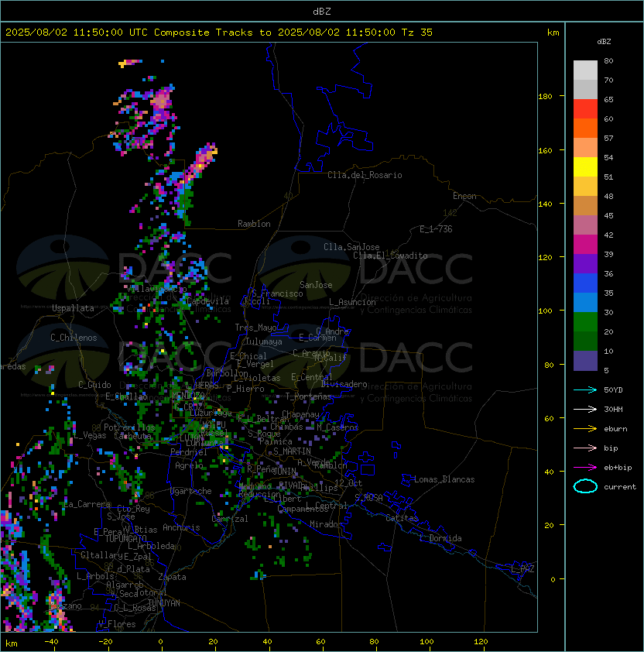The width and height of the screenshot is (644, 652).
Task: Click the 'C_Chilenos' map label
Action: (74, 338)
